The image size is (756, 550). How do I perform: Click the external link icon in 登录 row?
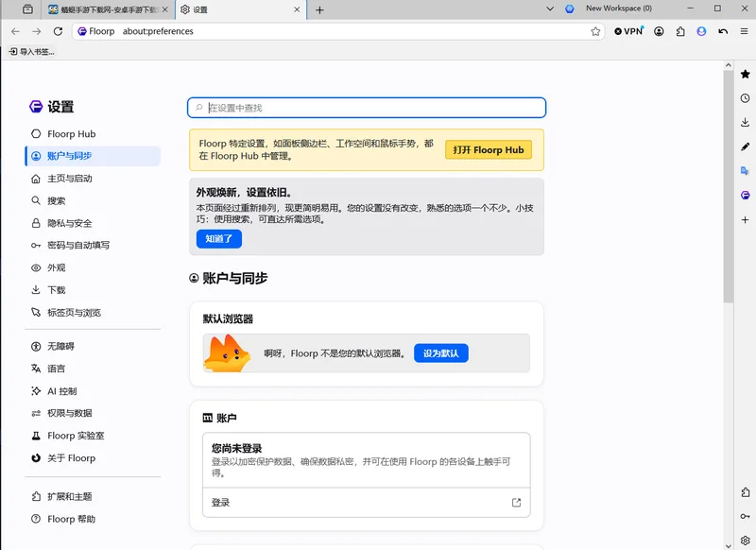pos(516,503)
